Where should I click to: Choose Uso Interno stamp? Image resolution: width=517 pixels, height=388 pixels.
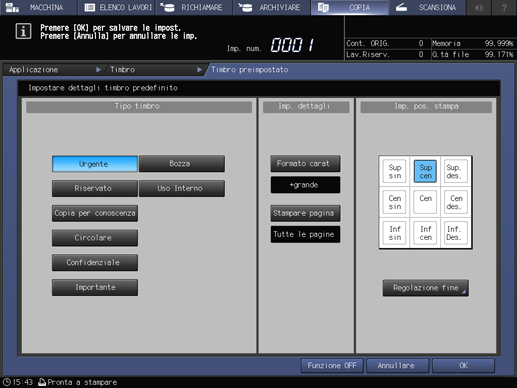[182, 188]
